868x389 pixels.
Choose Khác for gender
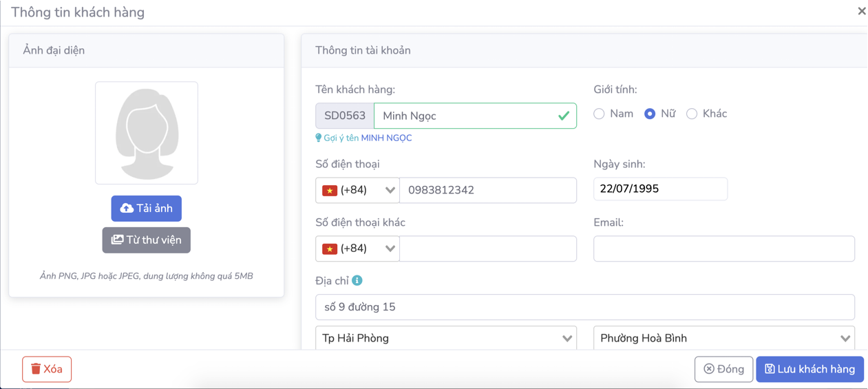(x=692, y=114)
